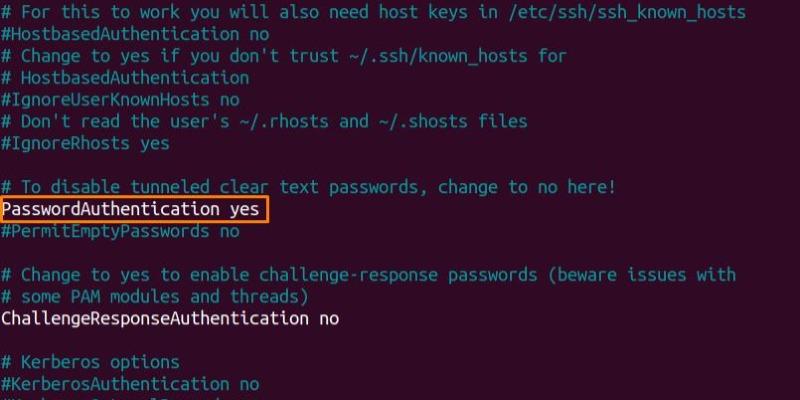
Task: Place cursor on "yes" after PasswordAuthentication
Action: (x=245, y=209)
